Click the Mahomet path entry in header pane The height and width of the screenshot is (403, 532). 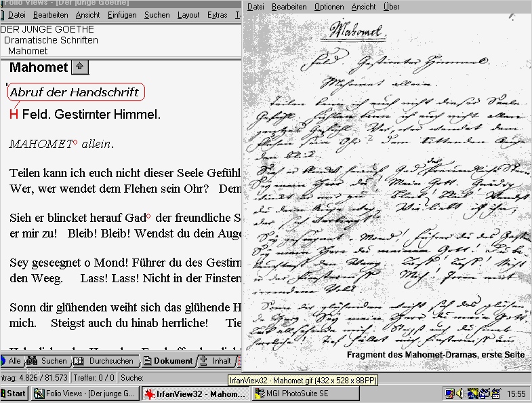(28, 51)
